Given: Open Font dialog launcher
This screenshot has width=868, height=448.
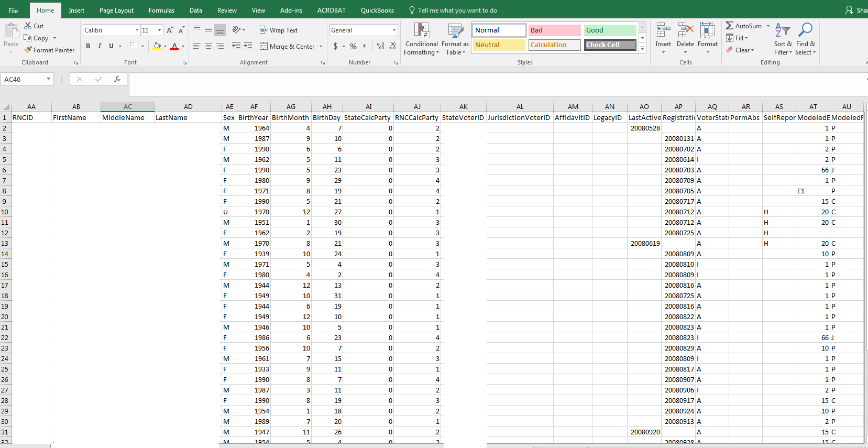Looking at the screenshot, I should [x=184, y=62].
